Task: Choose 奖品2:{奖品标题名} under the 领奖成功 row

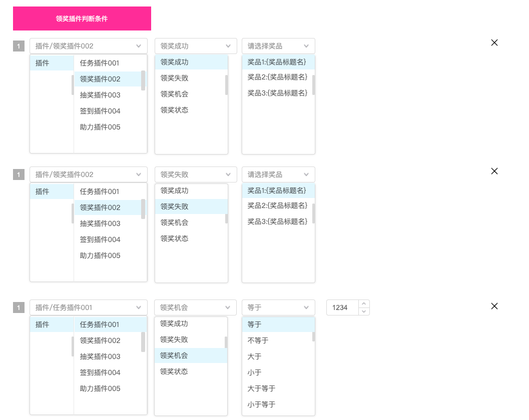Action: (x=277, y=77)
